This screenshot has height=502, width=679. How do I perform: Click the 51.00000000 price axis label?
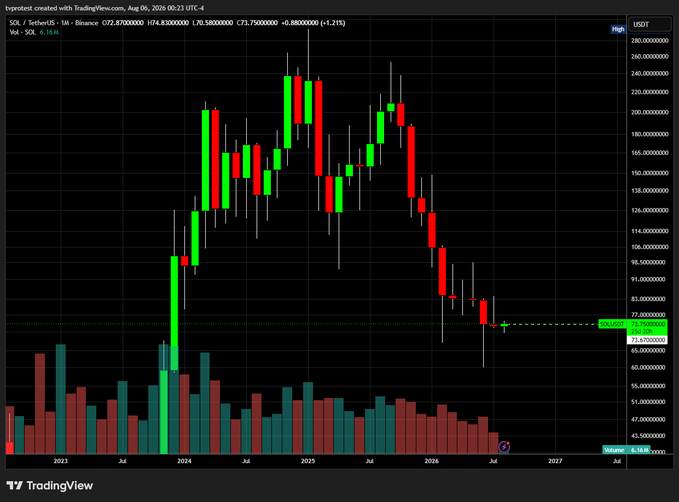(648, 402)
